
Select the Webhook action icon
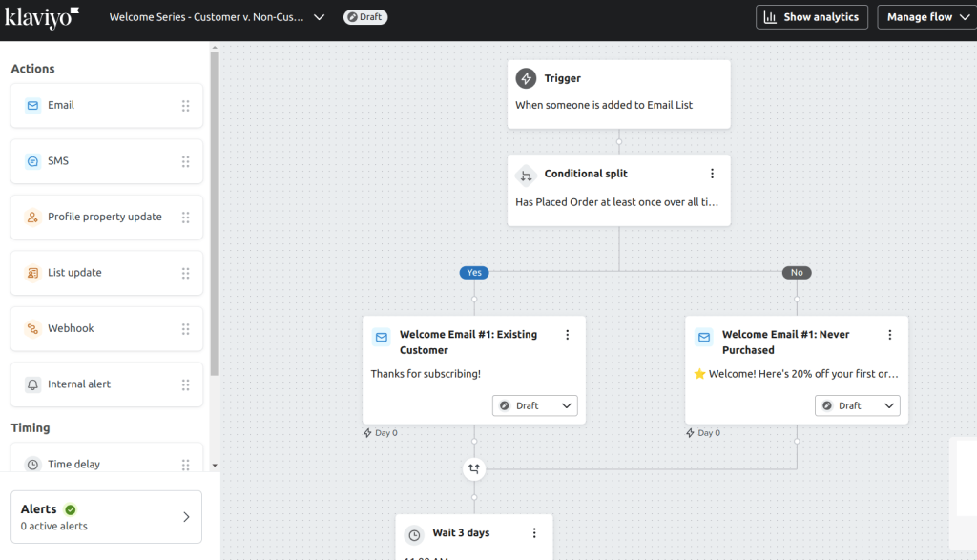(x=32, y=328)
